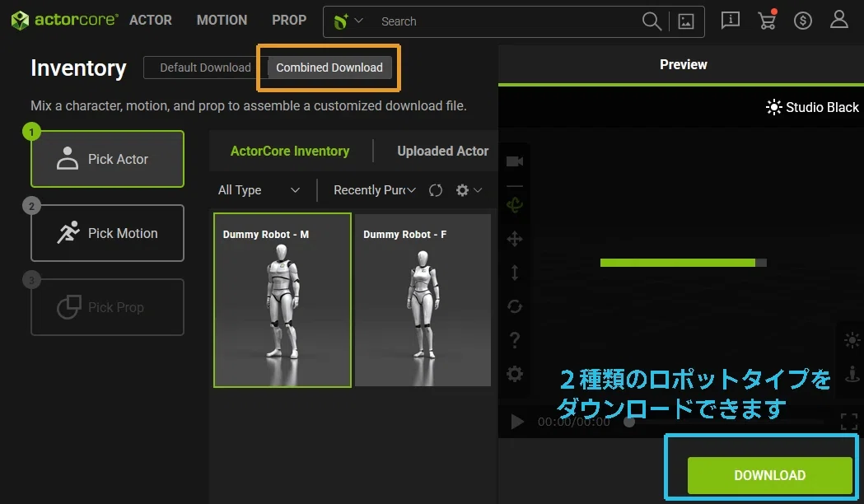
Task: Open the PROP menu
Action: click(289, 21)
